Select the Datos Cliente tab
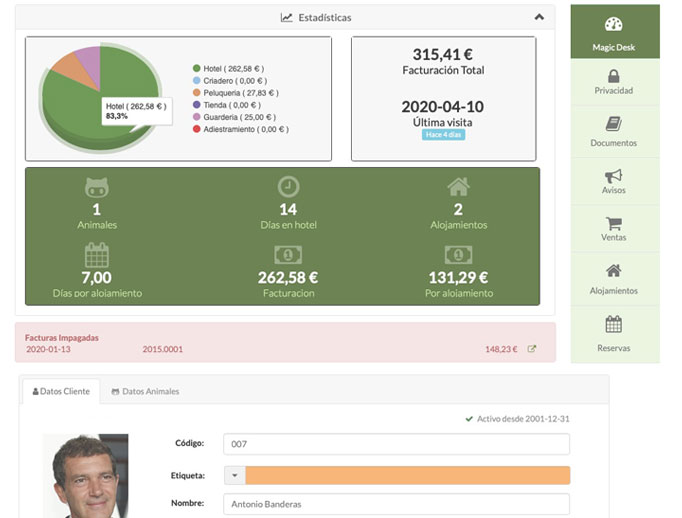 click(x=61, y=391)
